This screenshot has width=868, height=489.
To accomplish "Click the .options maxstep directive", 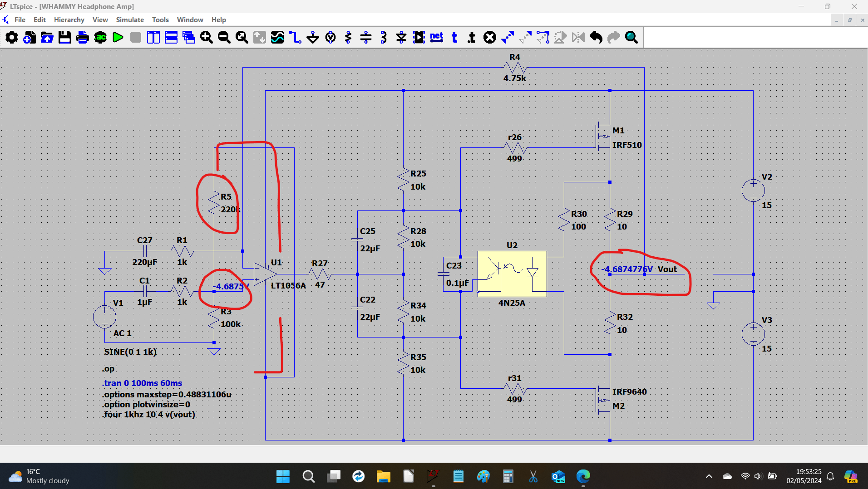I will tap(167, 395).
